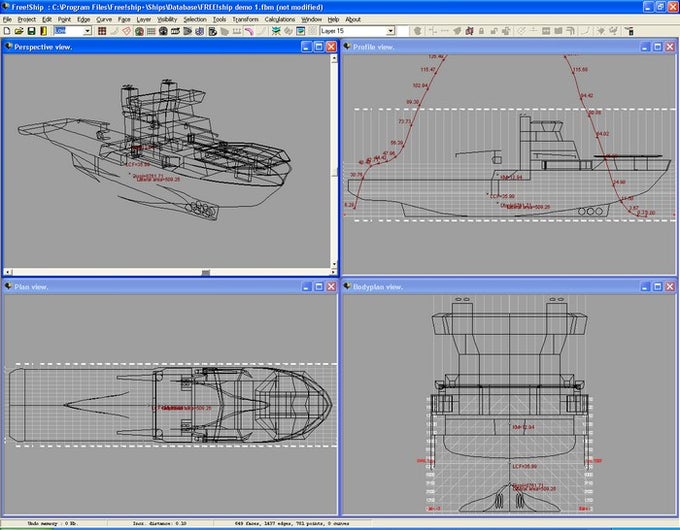680x530 pixels.
Task: Toggle the black side-profile buttocks display icon
Action: (175, 31)
